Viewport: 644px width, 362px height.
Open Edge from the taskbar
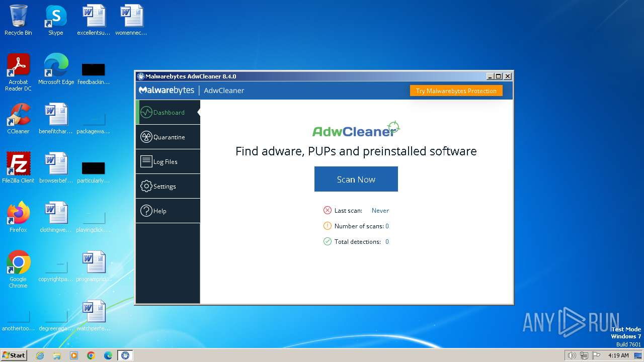[108, 355]
